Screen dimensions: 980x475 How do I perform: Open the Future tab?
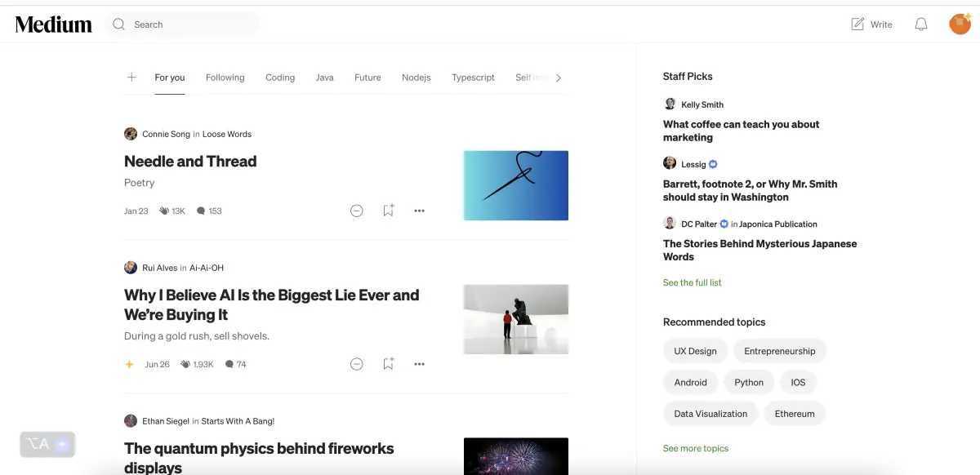[367, 78]
